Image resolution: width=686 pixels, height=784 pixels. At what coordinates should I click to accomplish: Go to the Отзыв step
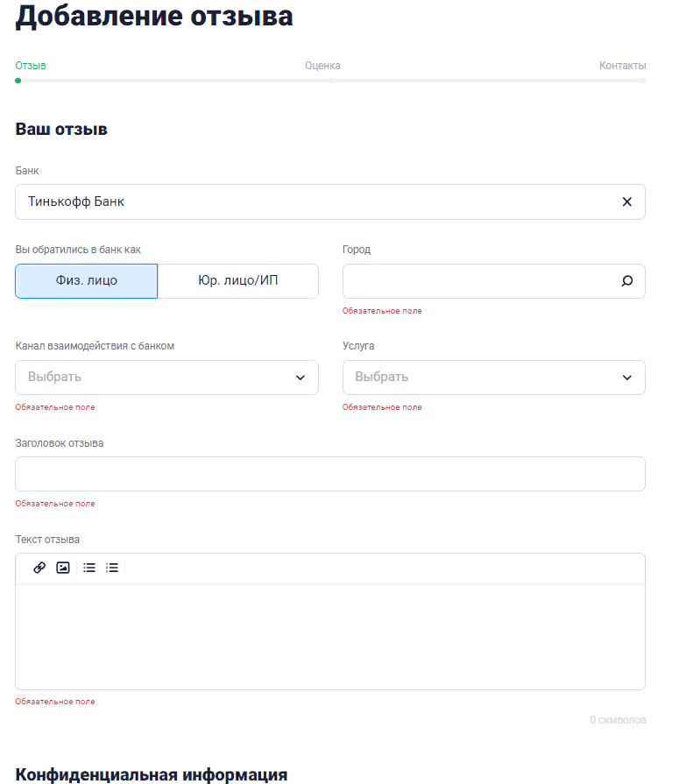tap(31, 66)
